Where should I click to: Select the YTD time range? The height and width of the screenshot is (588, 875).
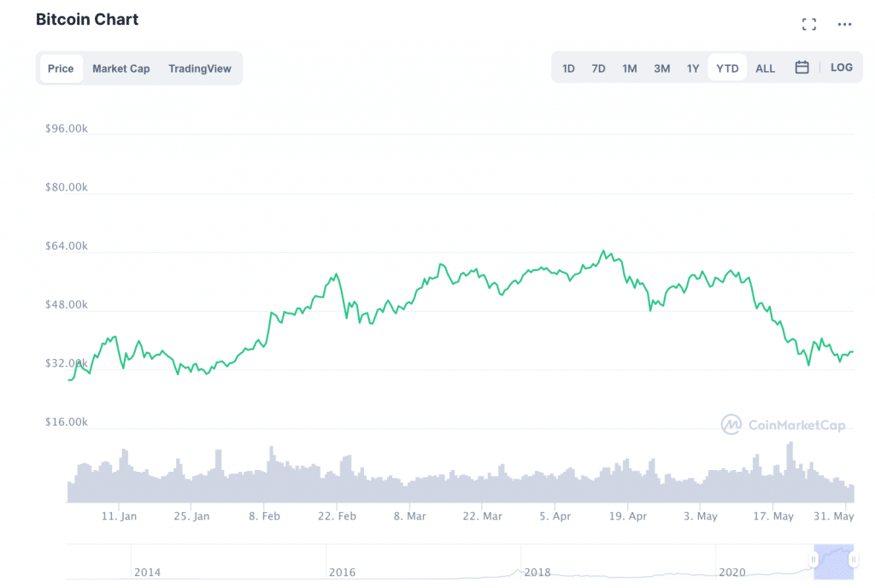coord(727,68)
